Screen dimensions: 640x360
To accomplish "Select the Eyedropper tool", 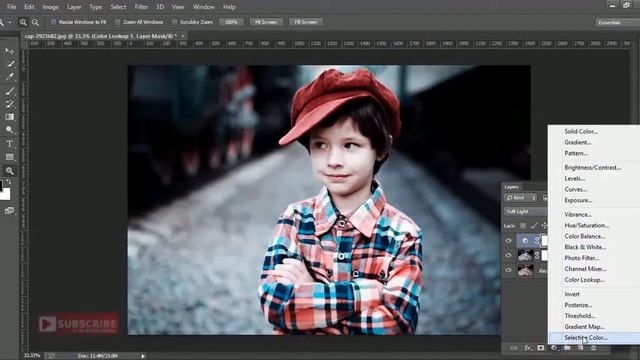I will click(9, 76).
